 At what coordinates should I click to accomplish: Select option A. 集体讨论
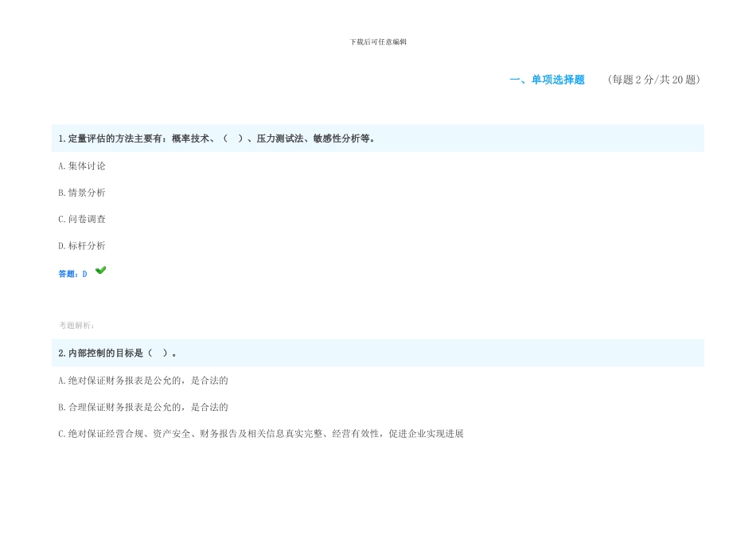click(82, 166)
